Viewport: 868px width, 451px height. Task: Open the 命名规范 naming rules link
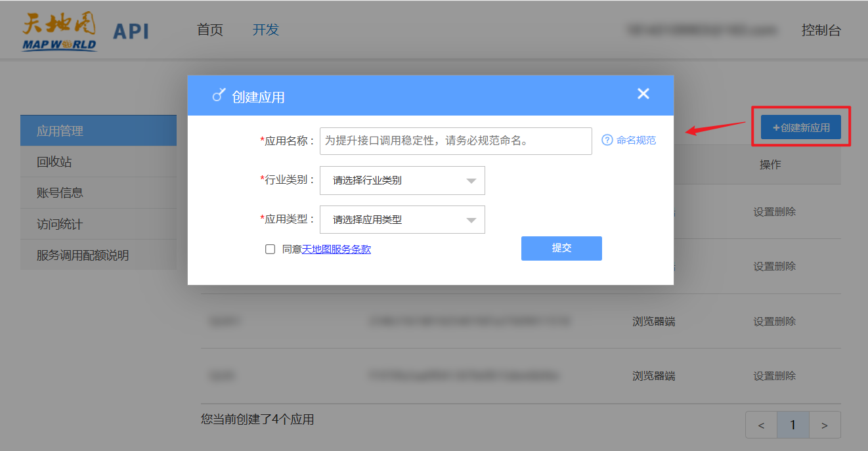tap(636, 140)
